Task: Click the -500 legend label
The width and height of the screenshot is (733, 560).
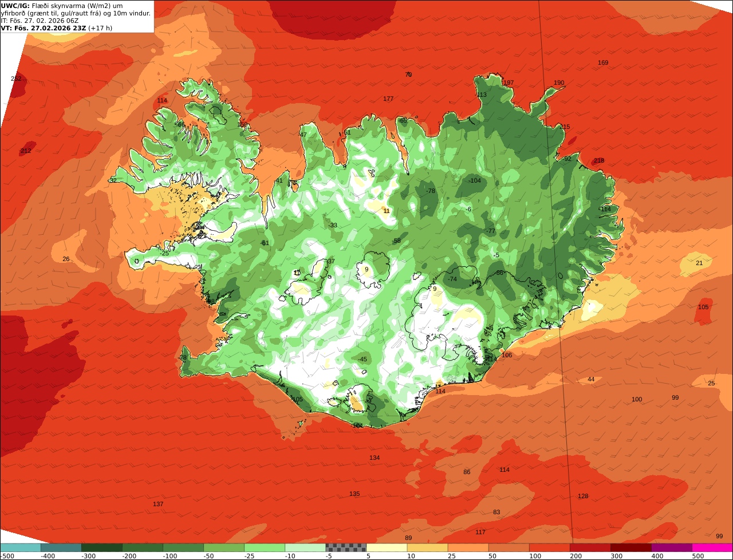Action: pos(6,555)
